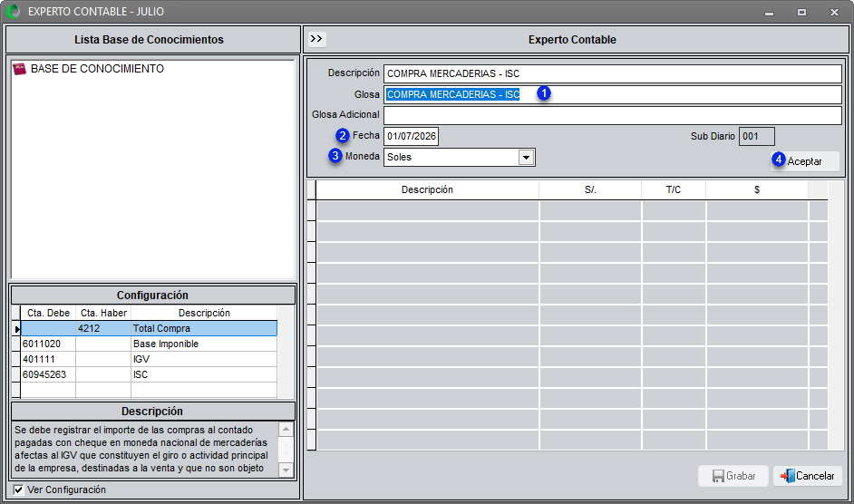Click the T/C column header
The height and width of the screenshot is (504, 854).
674,189
